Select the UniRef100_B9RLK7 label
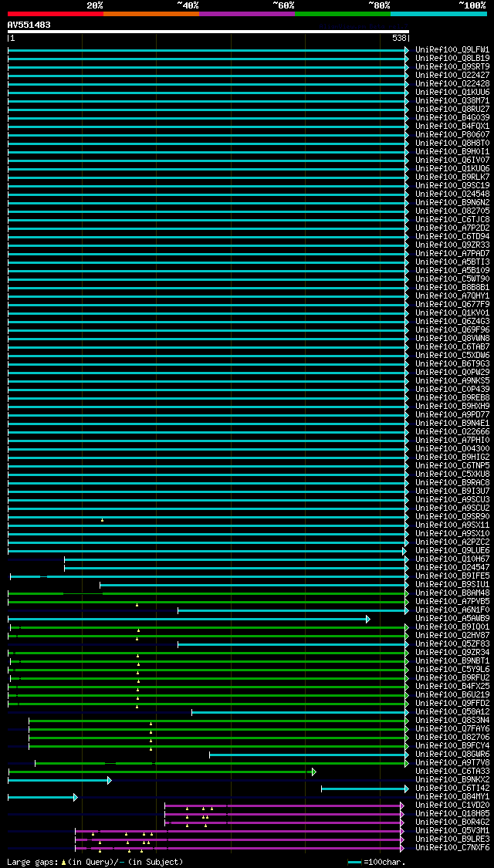 [452, 177]
